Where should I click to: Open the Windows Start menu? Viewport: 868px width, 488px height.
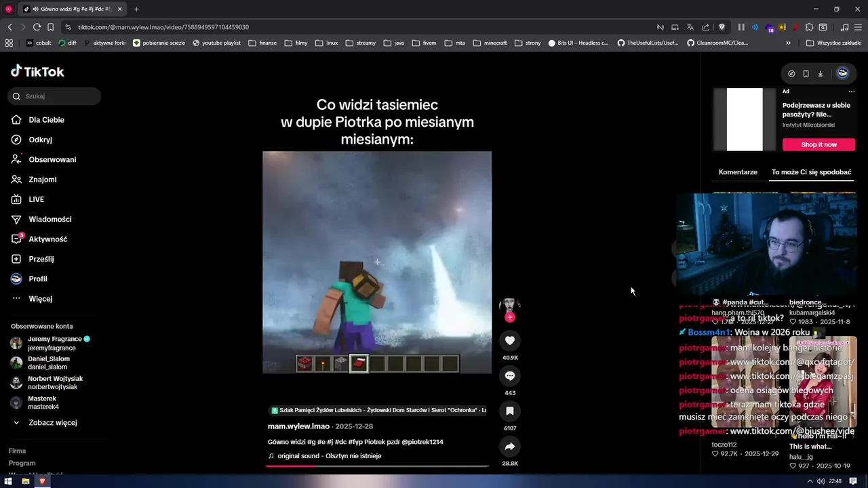[8, 481]
